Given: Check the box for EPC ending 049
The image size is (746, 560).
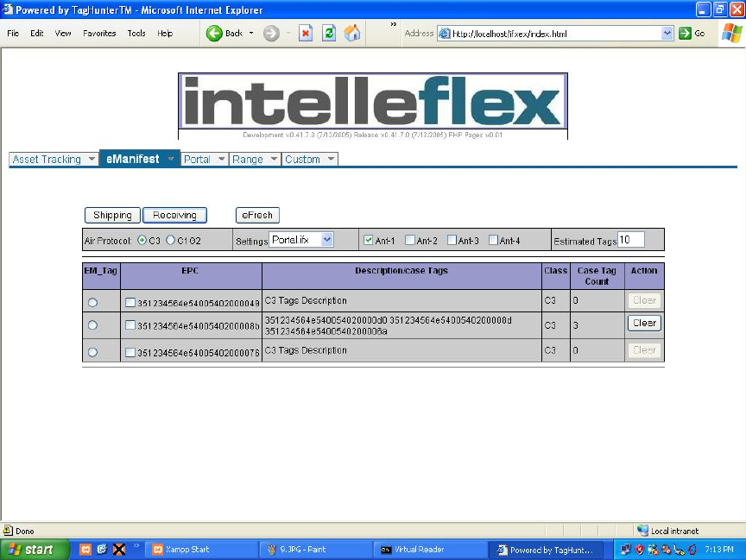Looking at the screenshot, I should 130,302.
